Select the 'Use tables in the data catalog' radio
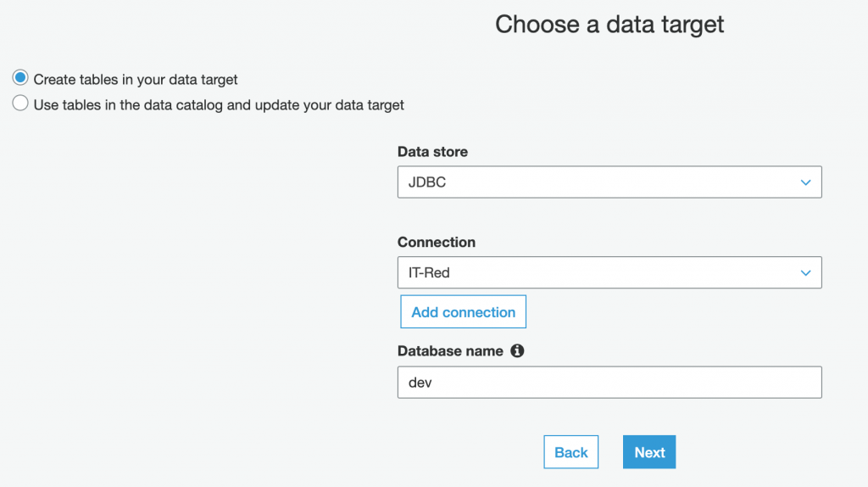Screen dimensions: 868x487 (20, 104)
